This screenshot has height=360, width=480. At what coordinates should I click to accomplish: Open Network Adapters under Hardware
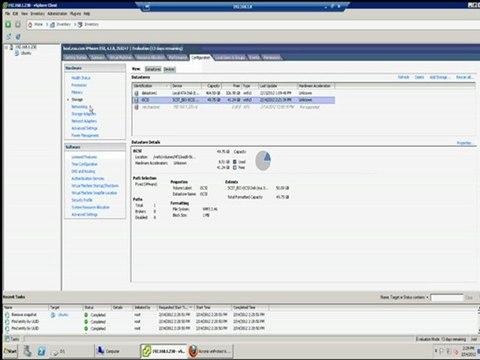point(84,121)
